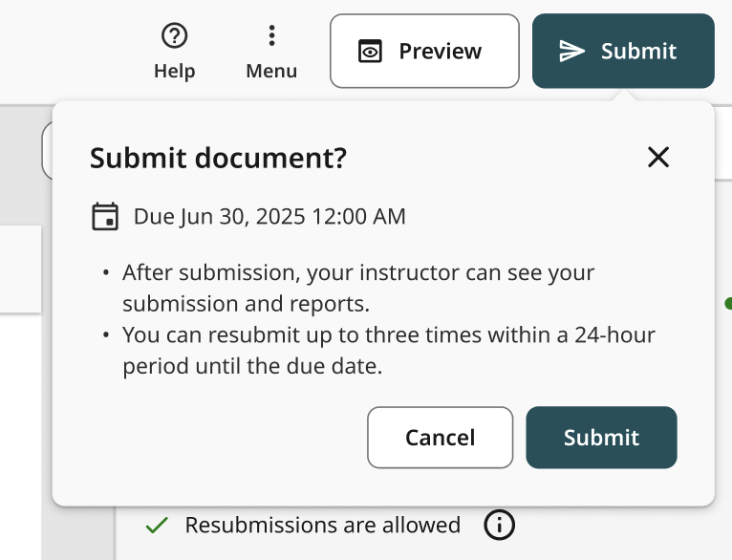The width and height of the screenshot is (732, 560).
Task: Click the green checkmark next to Resubmissions
Action: point(157,525)
